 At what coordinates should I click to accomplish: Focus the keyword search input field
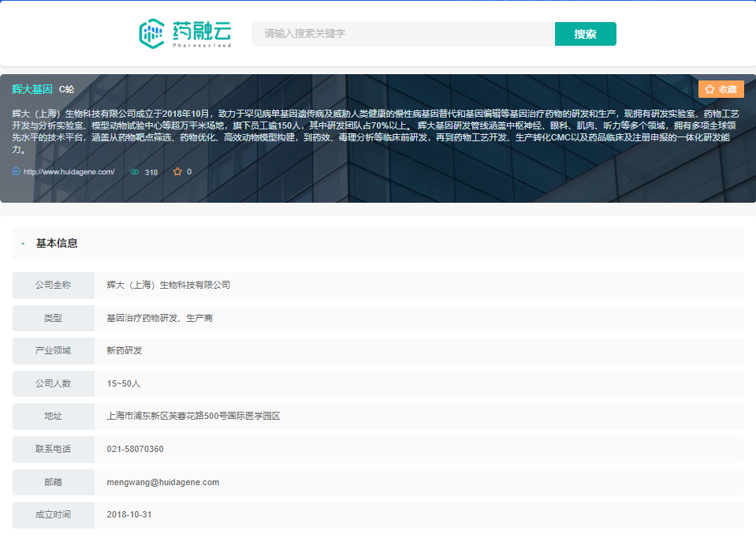pyautogui.click(x=403, y=34)
